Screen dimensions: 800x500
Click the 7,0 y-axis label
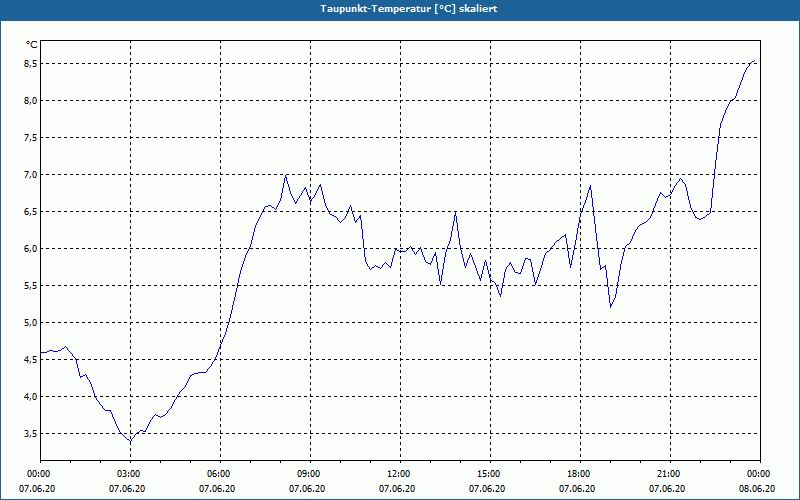coord(31,174)
